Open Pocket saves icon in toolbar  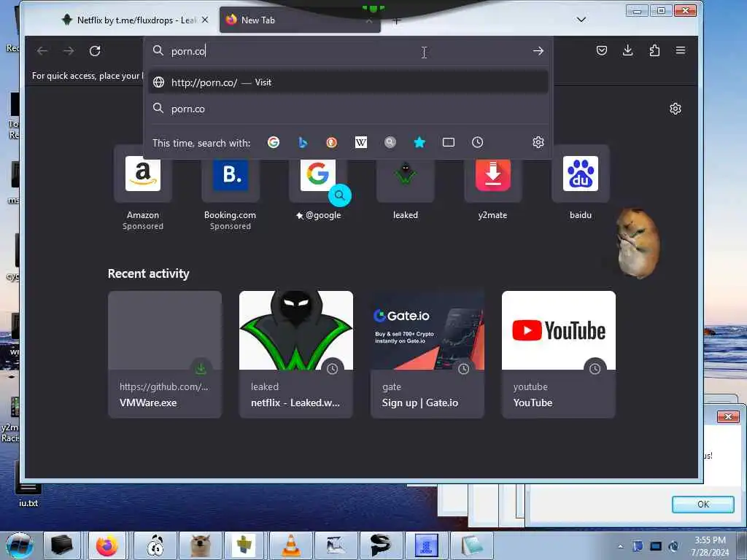(x=602, y=50)
